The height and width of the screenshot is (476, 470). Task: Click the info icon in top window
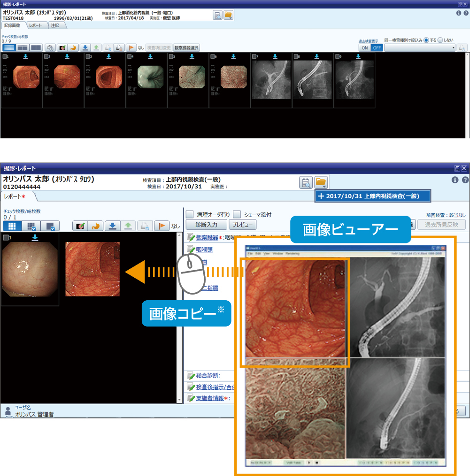click(x=459, y=13)
